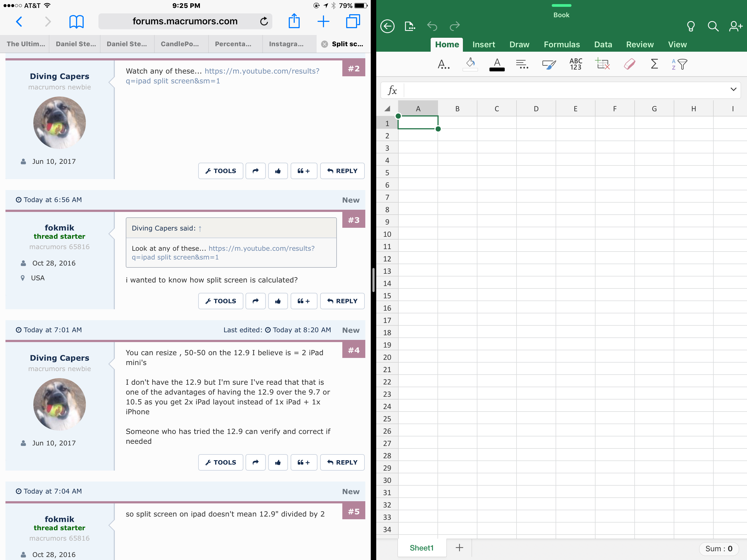
Task: Open Sort and Filter funnel icon
Action: pos(679,64)
